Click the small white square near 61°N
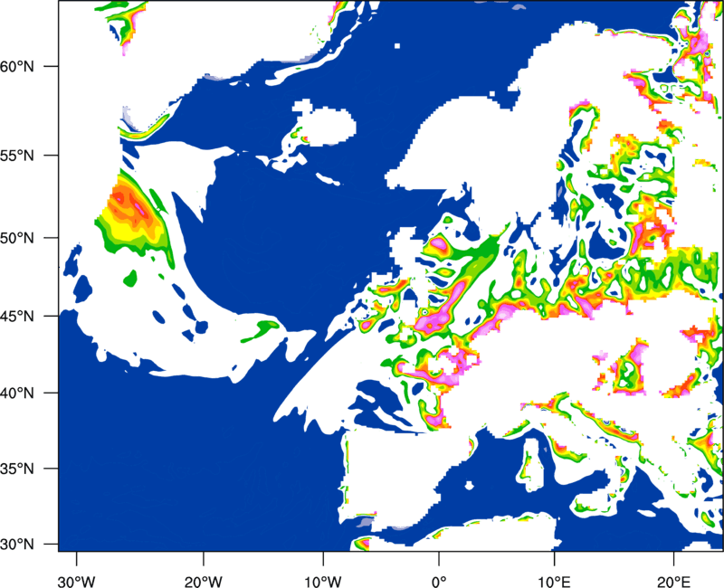Screen dimensions: 724x588 coord(397,46)
